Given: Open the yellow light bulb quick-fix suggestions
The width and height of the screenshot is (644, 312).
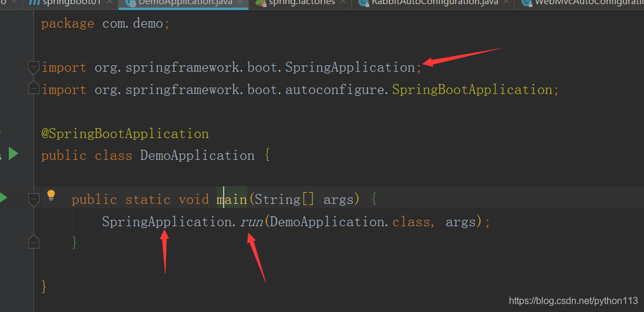Looking at the screenshot, I should 51,195.
